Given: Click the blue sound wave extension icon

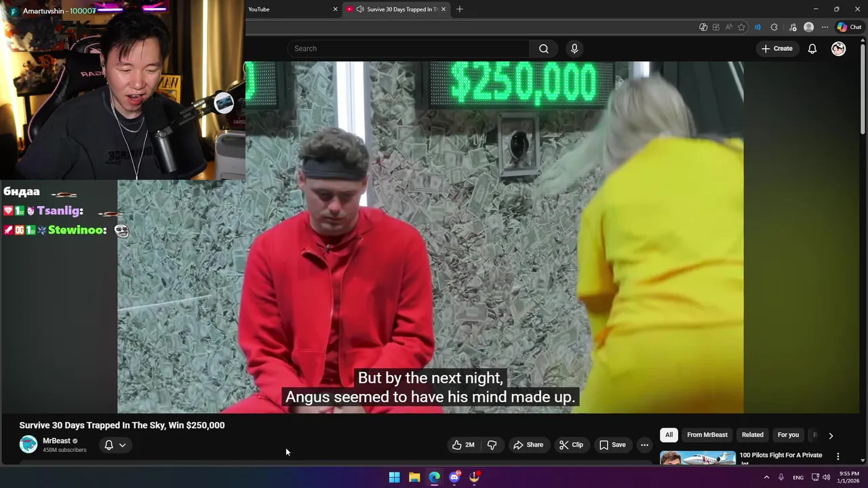Looking at the screenshot, I should click(x=757, y=27).
